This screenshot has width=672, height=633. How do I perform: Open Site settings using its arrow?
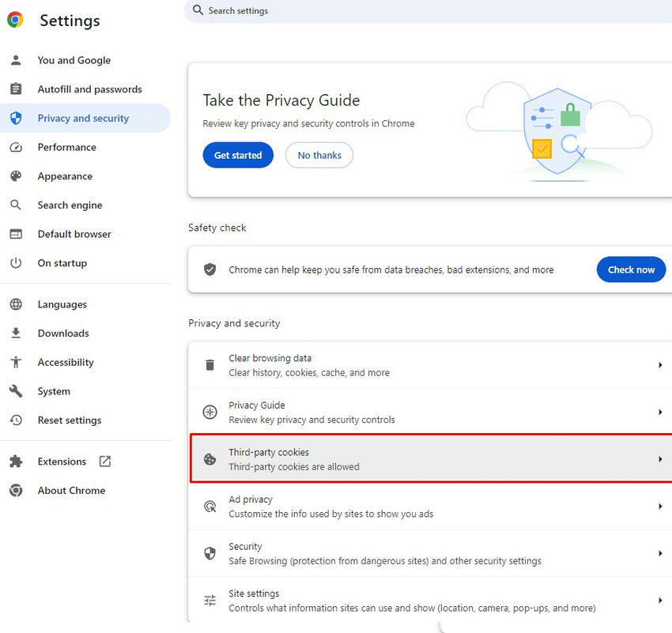(659, 601)
